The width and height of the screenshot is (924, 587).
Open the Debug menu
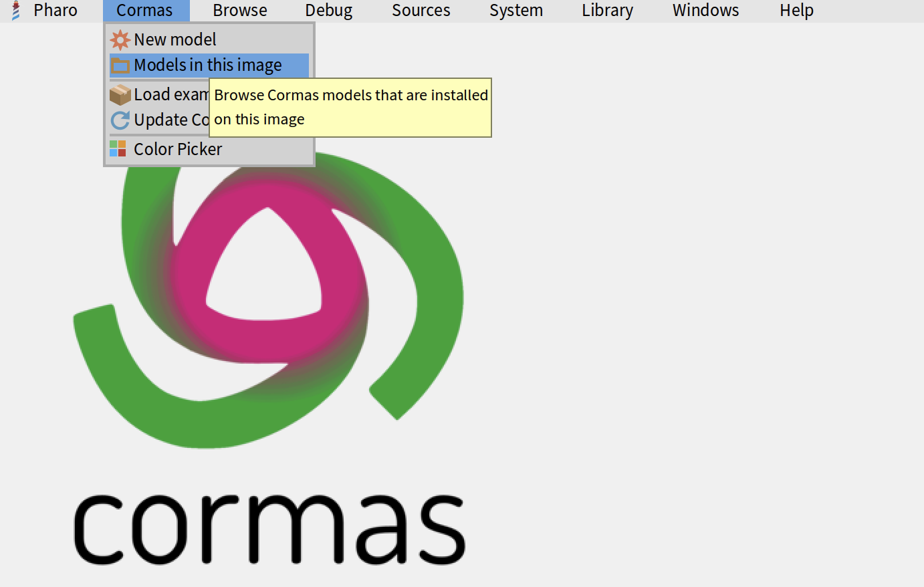(329, 11)
